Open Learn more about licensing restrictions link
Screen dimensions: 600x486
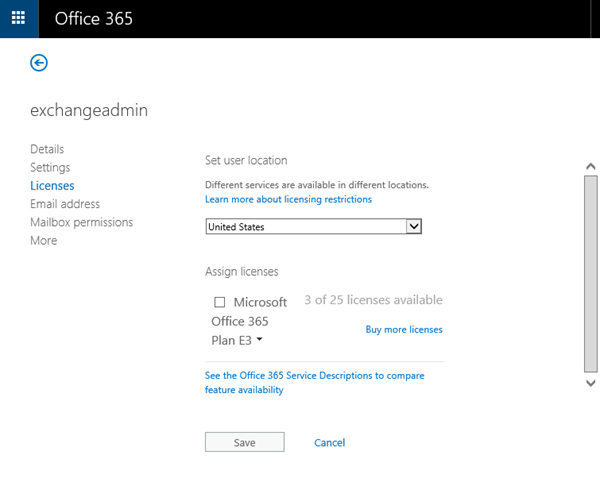coord(288,199)
